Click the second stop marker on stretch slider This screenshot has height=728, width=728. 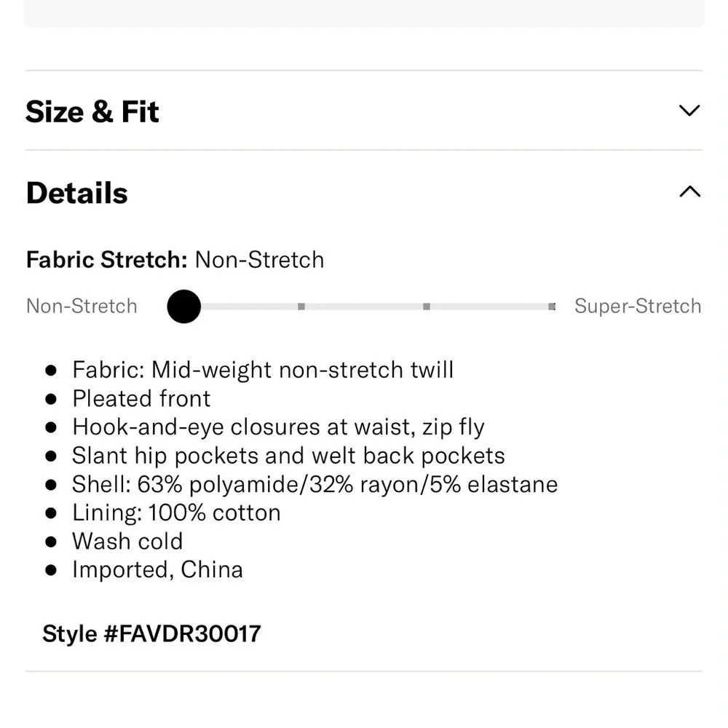pyautogui.click(x=301, y=306)
